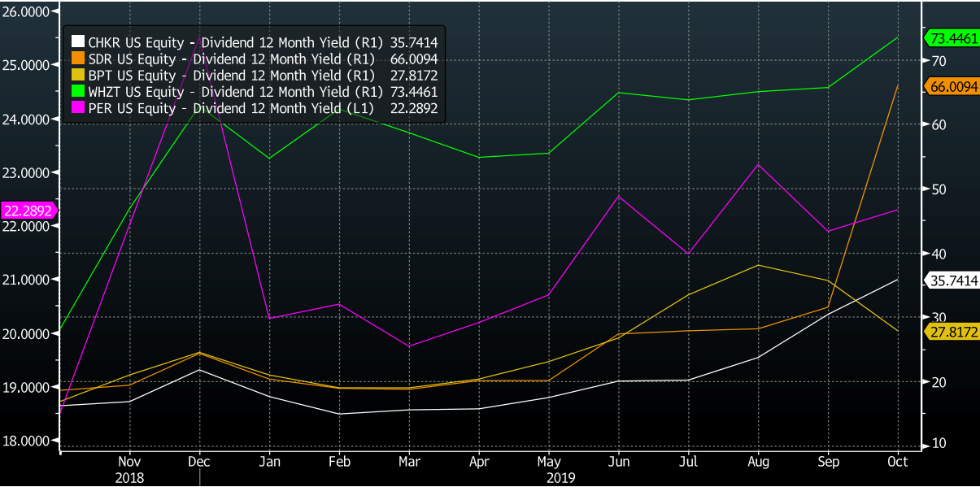Click the green 73.4461 value flag
Viewport: 980px width, 487px height.
[x=951, y=37]
